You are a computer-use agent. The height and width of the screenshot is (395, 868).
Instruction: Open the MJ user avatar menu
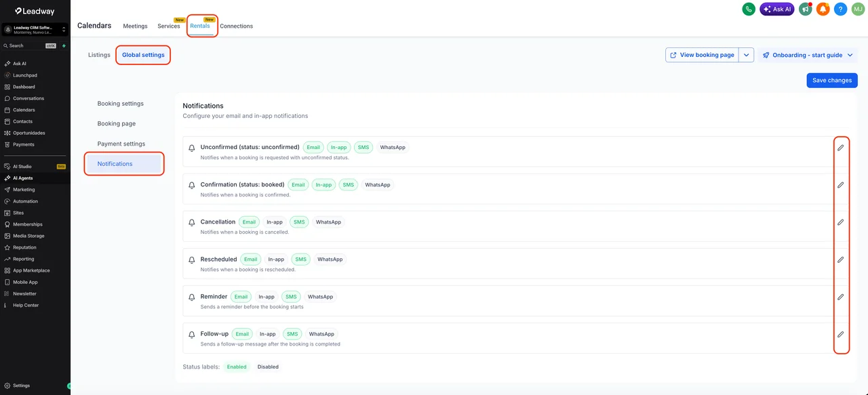pyautogui.click(x=858, y=9)
